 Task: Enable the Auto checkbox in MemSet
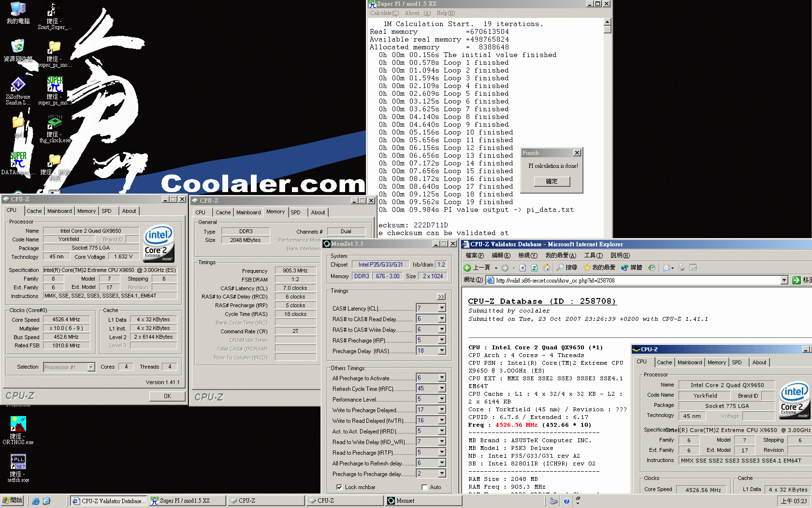pos(424,487)
